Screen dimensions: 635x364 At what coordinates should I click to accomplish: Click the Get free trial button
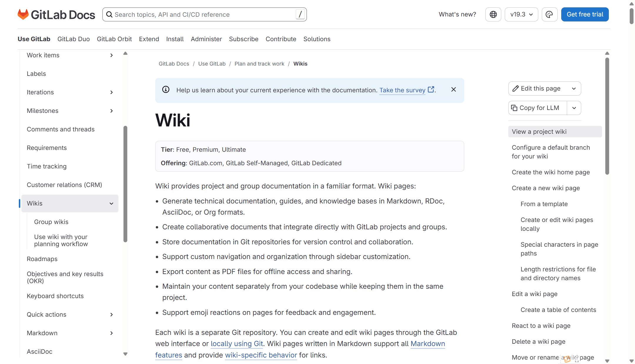[x=585, y=14]
